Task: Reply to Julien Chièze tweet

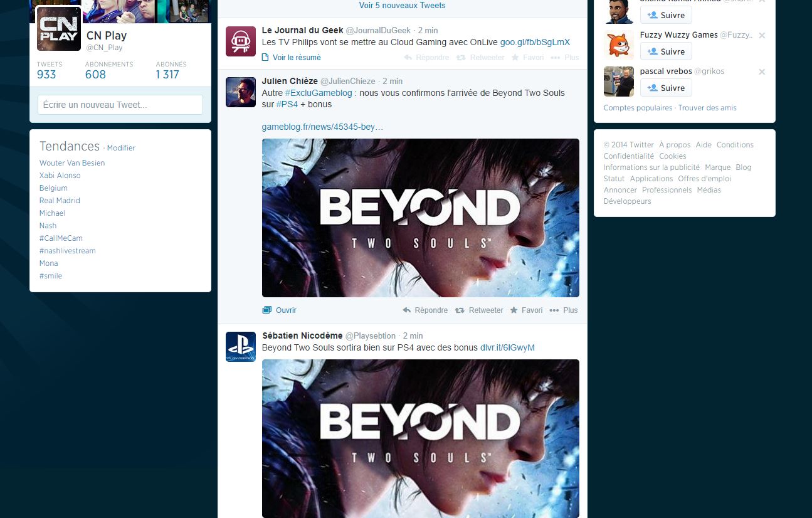Action: click(x=425, y=310)
